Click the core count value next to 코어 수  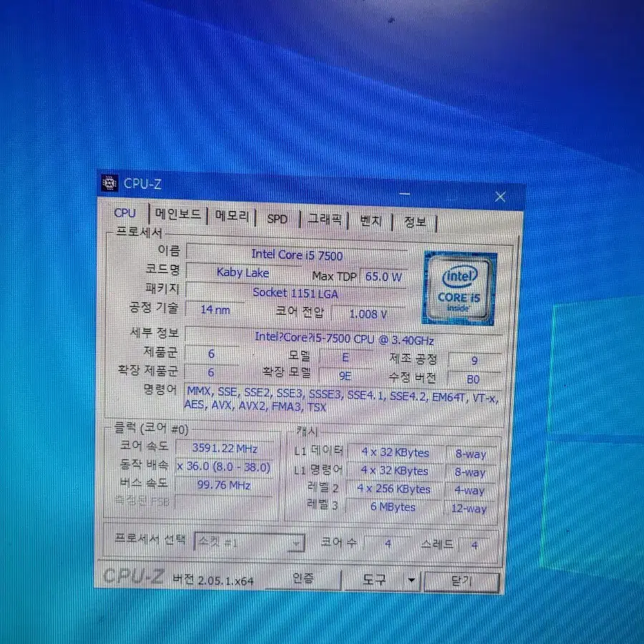388,545
